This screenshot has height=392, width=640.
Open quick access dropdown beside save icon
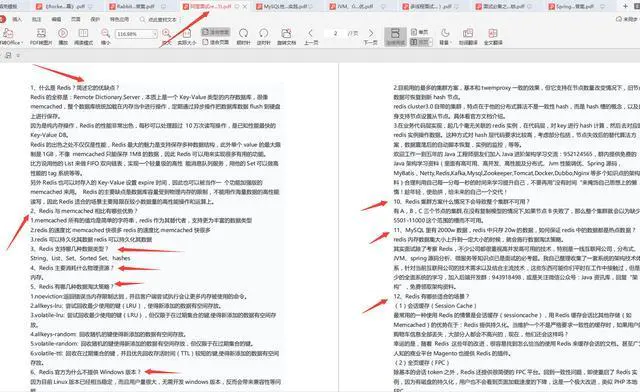[18, 55]
